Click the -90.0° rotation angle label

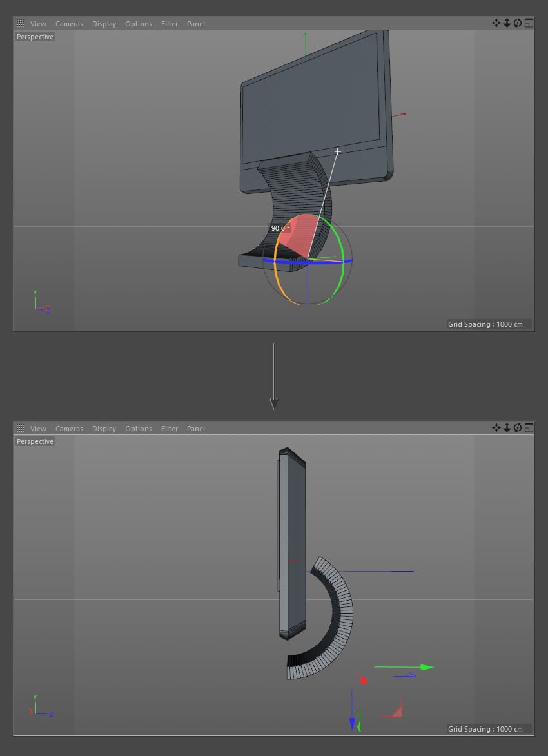pos(279,228)
